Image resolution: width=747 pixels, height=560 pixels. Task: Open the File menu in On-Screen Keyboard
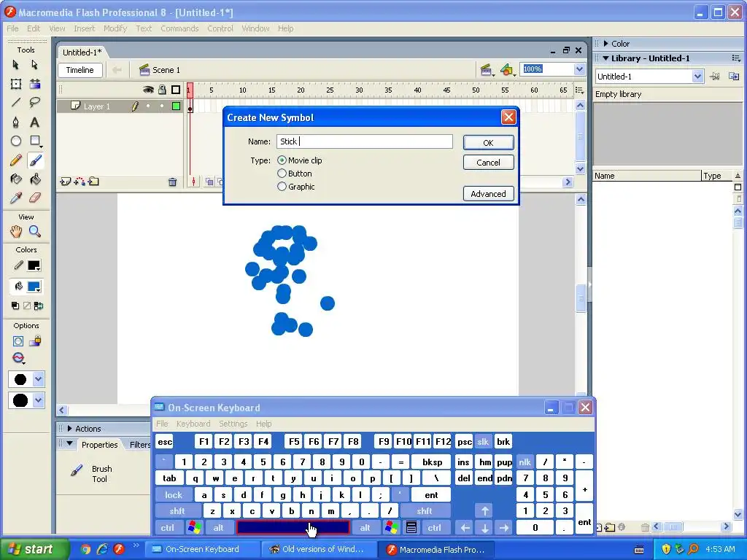tap(162, 424)
